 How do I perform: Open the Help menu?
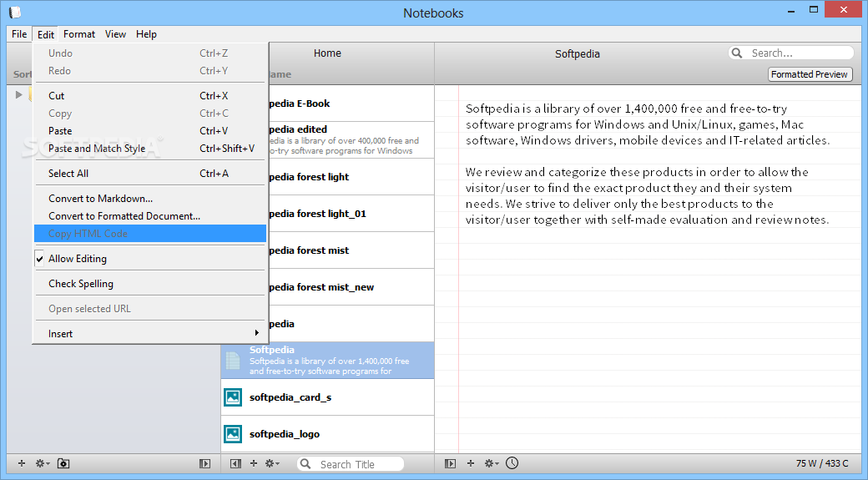pyautogui.click(x=146, y=33)
